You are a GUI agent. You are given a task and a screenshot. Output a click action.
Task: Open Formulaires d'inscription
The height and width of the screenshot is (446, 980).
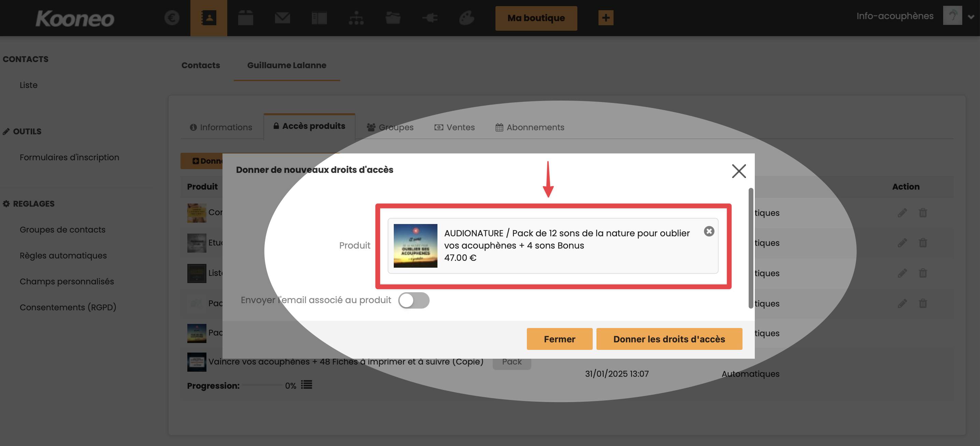tap(69, 157)
